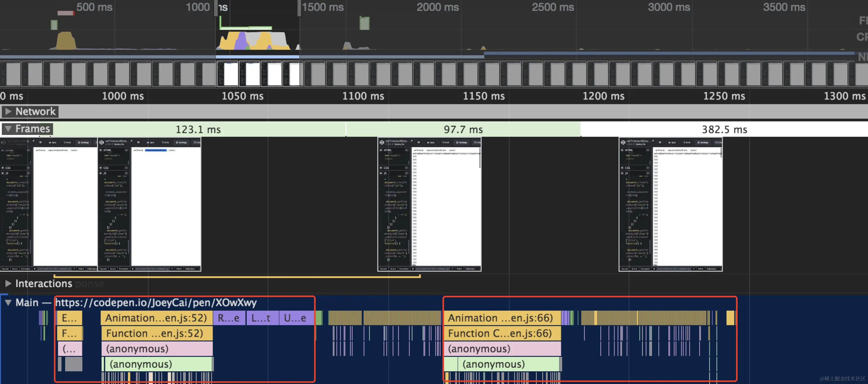868x384 pixels.
Task: Expand the Interactions track
Action: tap(8, 283)
